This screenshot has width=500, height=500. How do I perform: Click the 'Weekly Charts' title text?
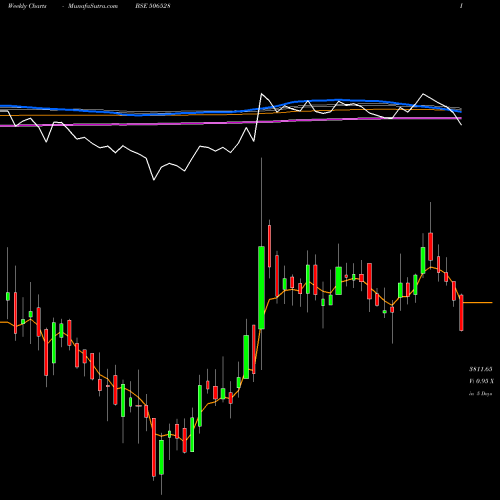(27, 6)
